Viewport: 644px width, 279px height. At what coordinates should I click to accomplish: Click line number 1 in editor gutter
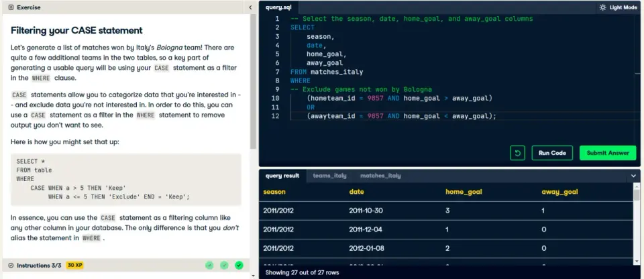coord(277,19)
